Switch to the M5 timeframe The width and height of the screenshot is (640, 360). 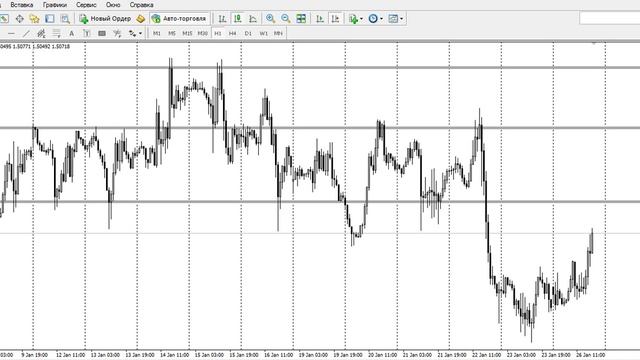(172, 33)
